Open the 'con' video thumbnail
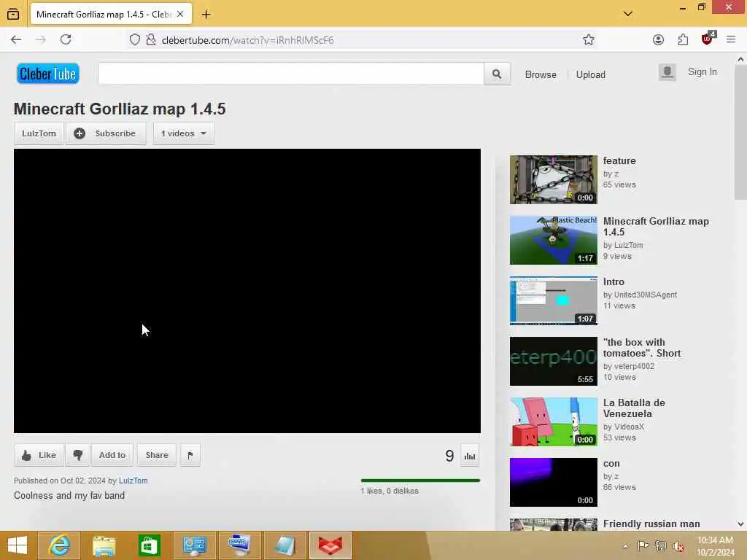747x560 pixels. pyautogui.click(x=553, y=483)
